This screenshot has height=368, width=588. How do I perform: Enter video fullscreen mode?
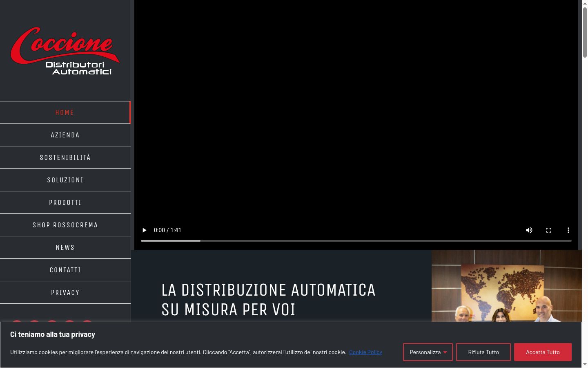point(549,230)
